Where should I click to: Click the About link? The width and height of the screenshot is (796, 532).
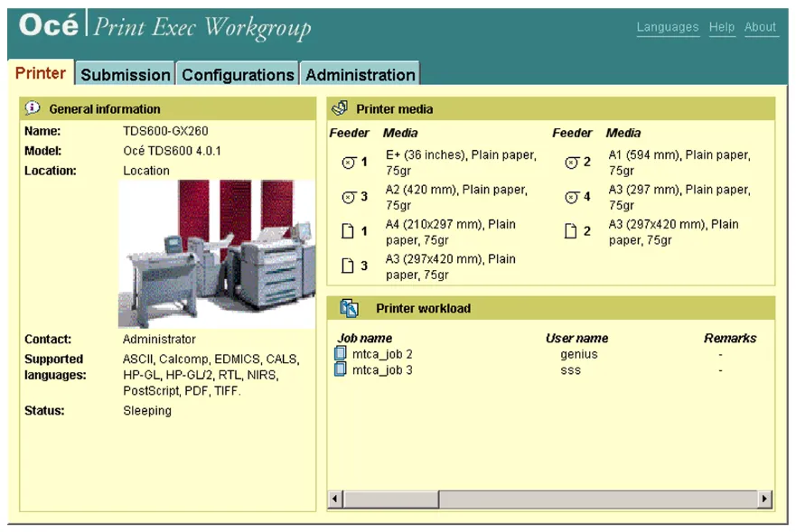[760, 27]
